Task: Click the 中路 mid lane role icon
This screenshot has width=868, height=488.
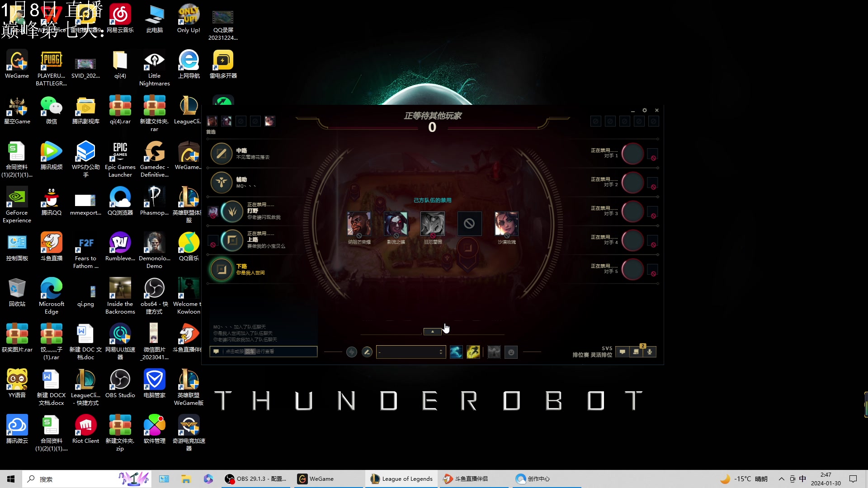Action: pos(222,154)
